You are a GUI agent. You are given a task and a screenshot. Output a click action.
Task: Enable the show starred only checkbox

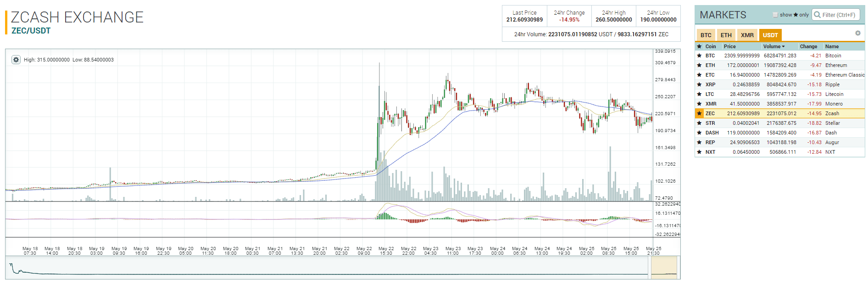pyautogui.click(x=775, y=15)
